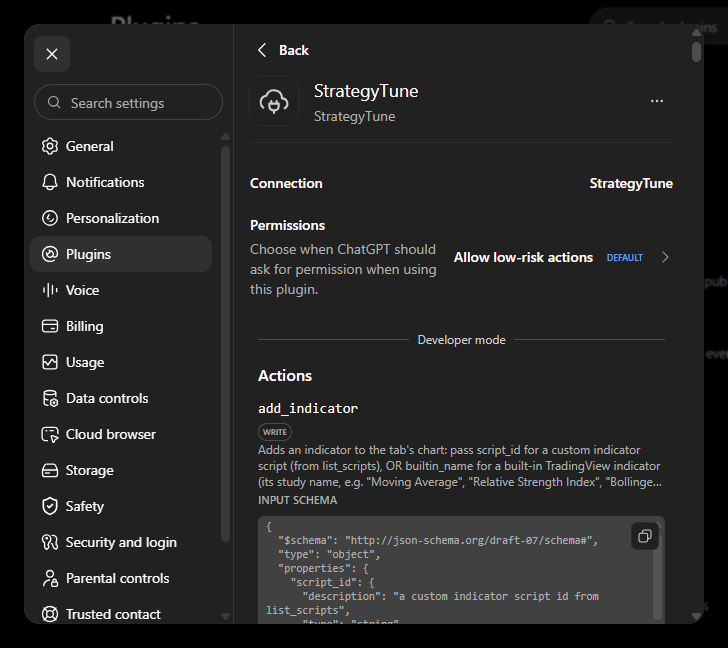728x648 pixels.
Task: Click sidebar scrollbar down arrow
Action: (226, 616)
